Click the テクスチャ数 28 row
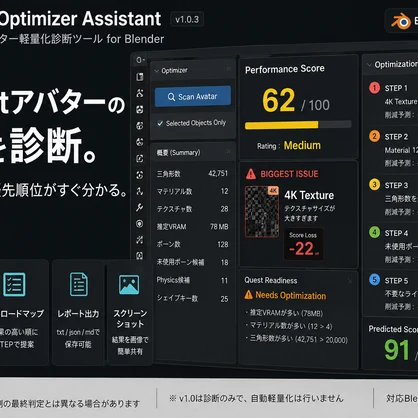The height and width of the screenshot is (418, 418). [x=193, y=209]
